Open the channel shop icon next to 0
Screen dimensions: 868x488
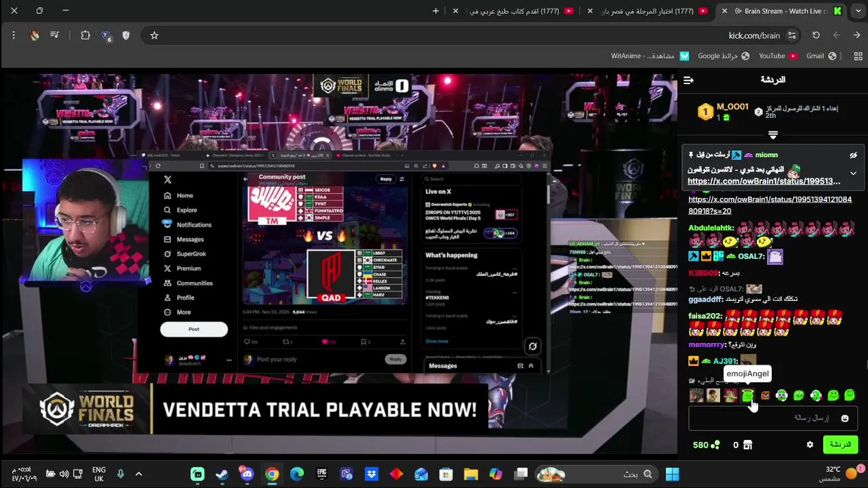pyautogui.click(x=747, y=445)
